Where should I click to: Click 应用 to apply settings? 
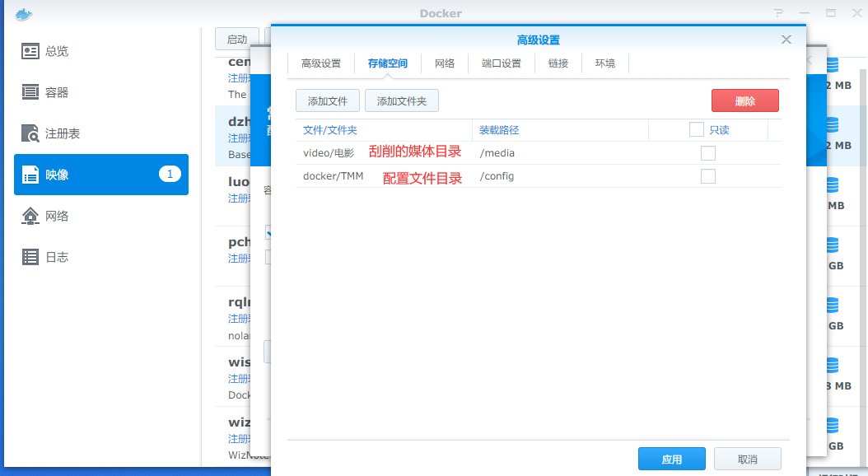(672, 460)
